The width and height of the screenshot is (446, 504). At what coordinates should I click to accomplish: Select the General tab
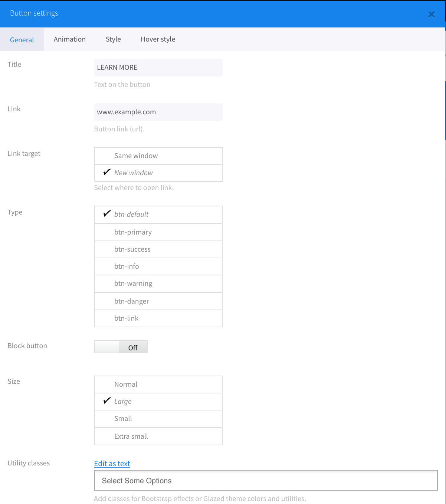tap(22, 40)
